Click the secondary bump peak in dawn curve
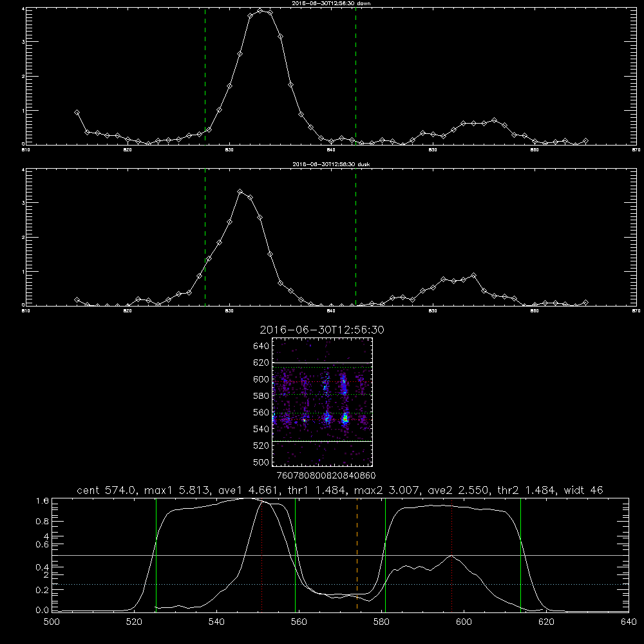This screenshot has height=644, width=644. coord(494,120)
